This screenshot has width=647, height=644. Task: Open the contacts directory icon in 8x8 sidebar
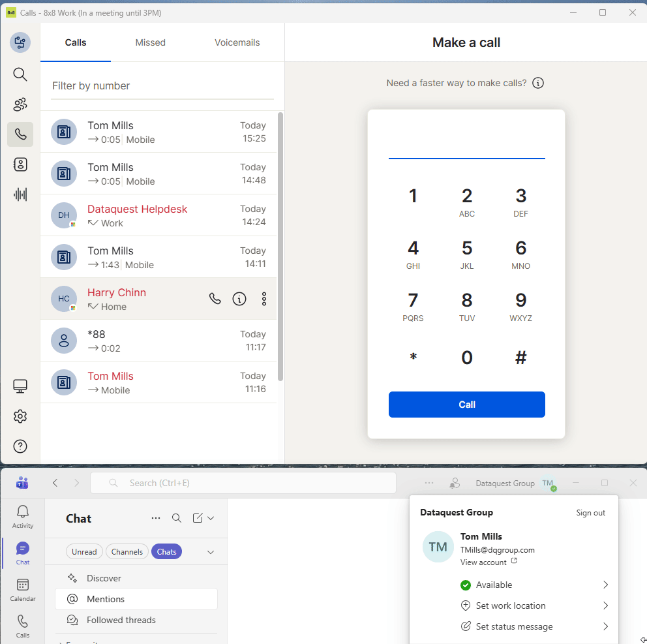pos(20,164)
